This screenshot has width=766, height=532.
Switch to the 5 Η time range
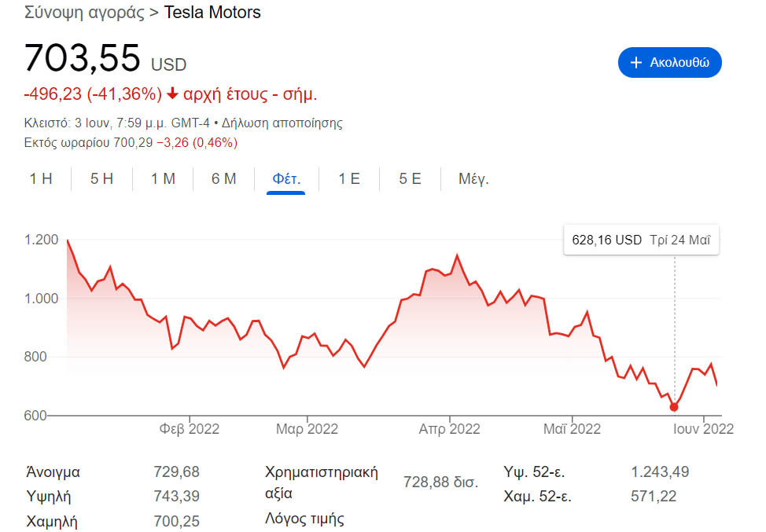pos(101,178)
